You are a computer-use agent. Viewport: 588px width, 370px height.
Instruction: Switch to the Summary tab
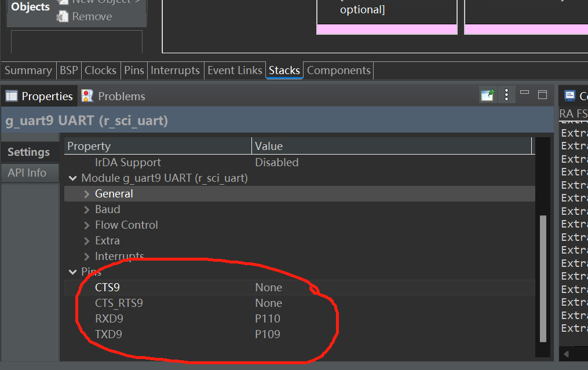pyautogui.click(x=28, y=71)
